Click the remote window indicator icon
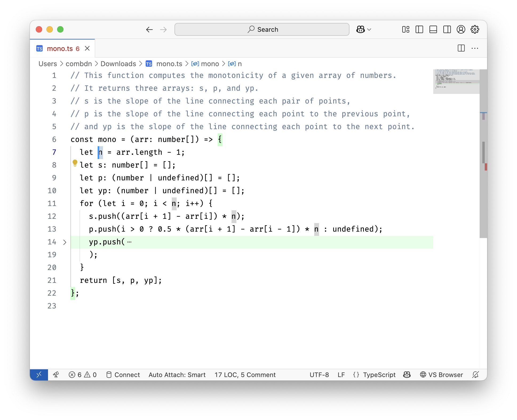Image resolution: width=517 pixels, height=420 pixels. pos(39,375)
